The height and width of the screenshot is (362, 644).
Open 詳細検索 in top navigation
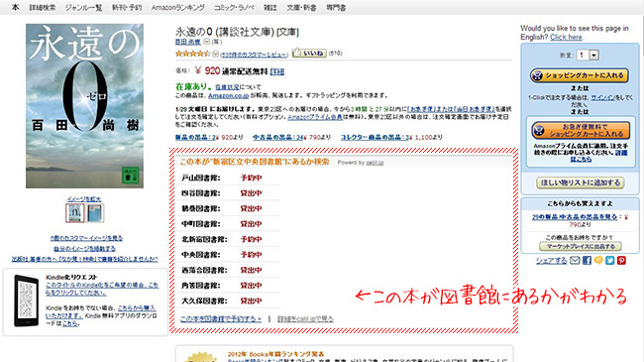(43, 7)
